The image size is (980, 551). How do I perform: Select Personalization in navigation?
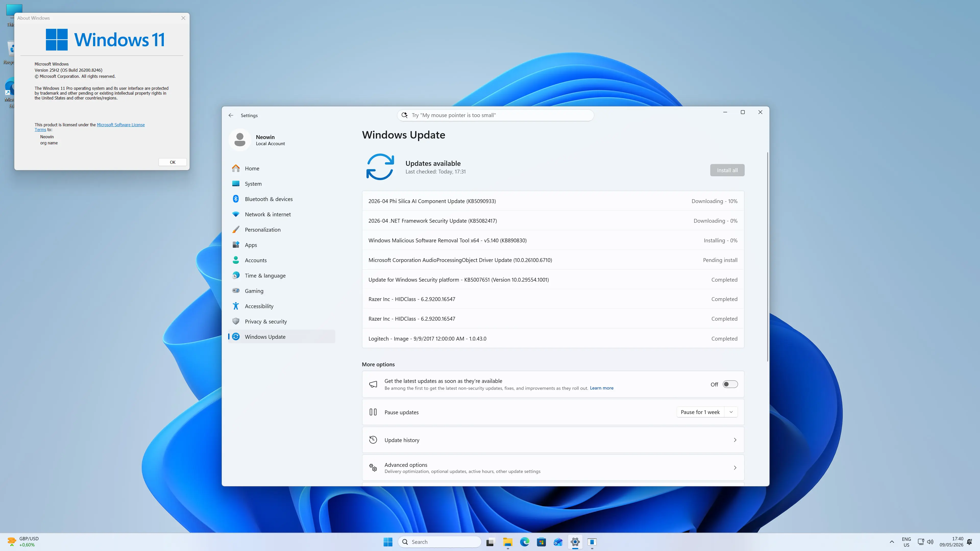point(281,229)
